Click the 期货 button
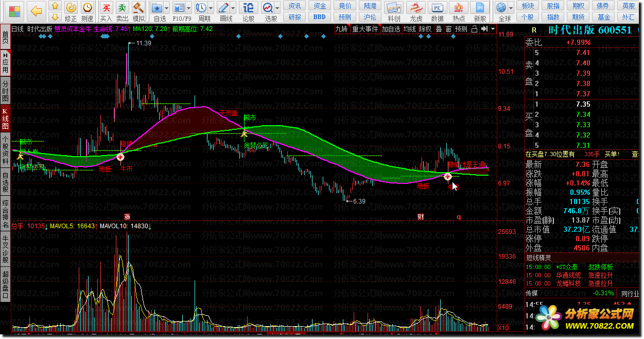Image resolution: width=644 pixels, height=339 pixels. click(x=578, y=16)
